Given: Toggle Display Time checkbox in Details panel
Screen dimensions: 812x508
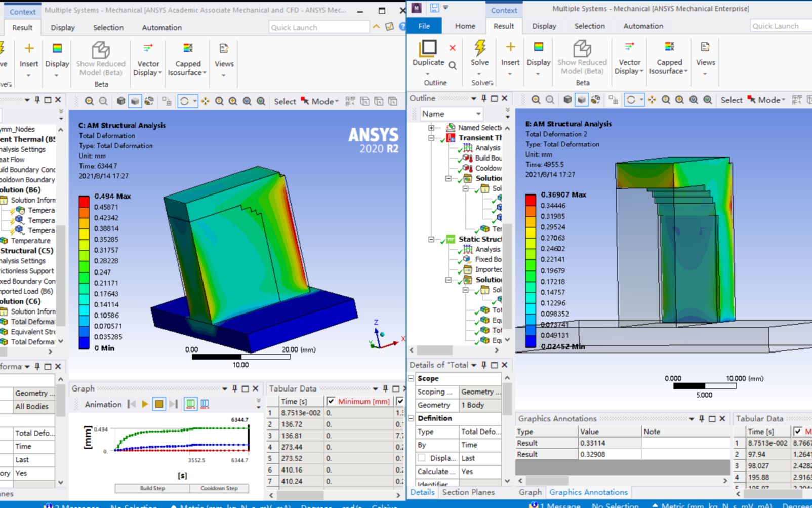Looking at the screenshot, I should [x=421, y=458].
